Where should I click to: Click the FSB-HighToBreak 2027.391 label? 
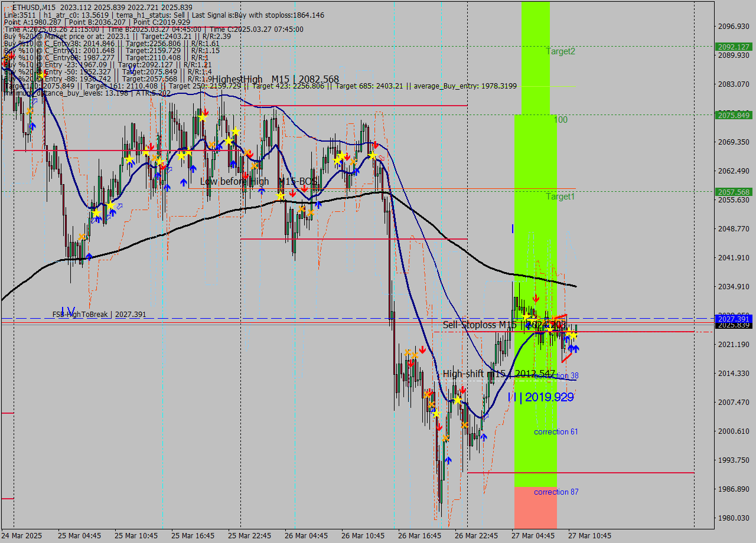[x=99, y=315]
